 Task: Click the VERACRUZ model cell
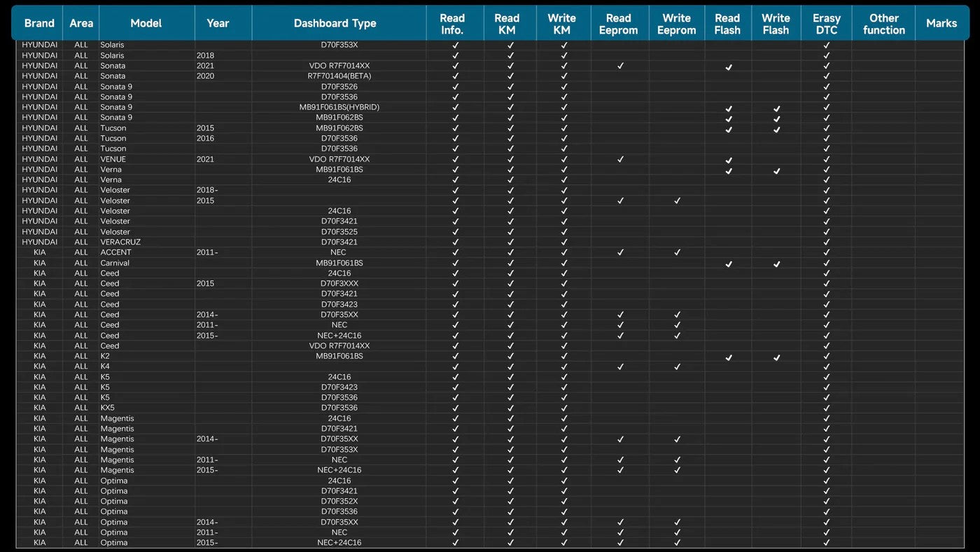pos(120,242)
